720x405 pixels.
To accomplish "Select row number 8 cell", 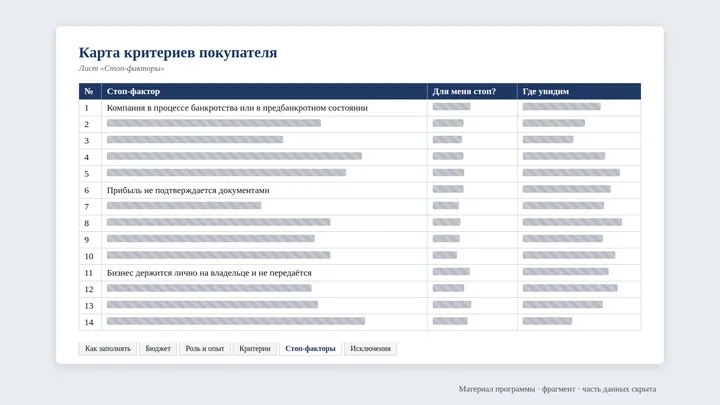I will pos(90,223).
